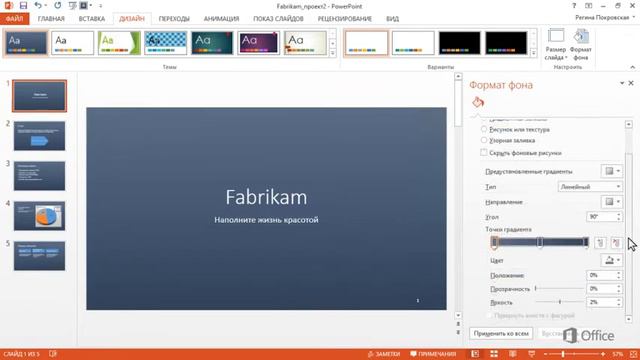Select slide 4 thumbnail with pie chart
This screenshot has height=360, width=640.
pyautogui.click(x=39, y=216)
